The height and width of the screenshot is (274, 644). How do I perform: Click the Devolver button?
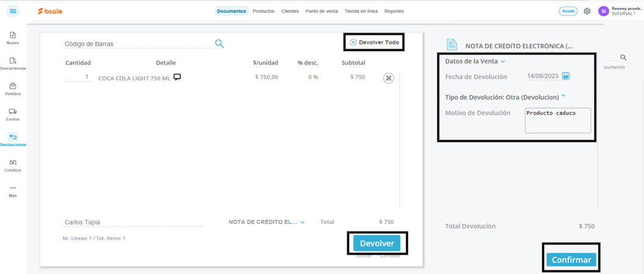click(377, 244)
